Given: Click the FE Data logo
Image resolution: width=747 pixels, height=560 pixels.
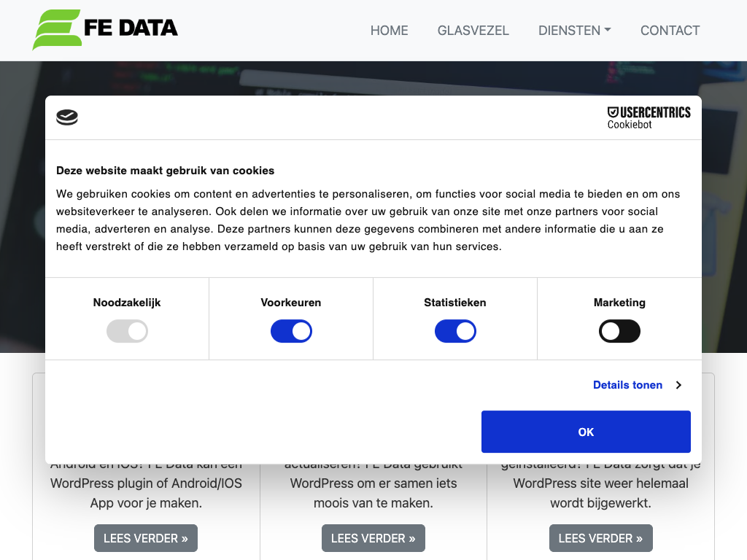Looking at the screenshot, I should tap(105, 30).
